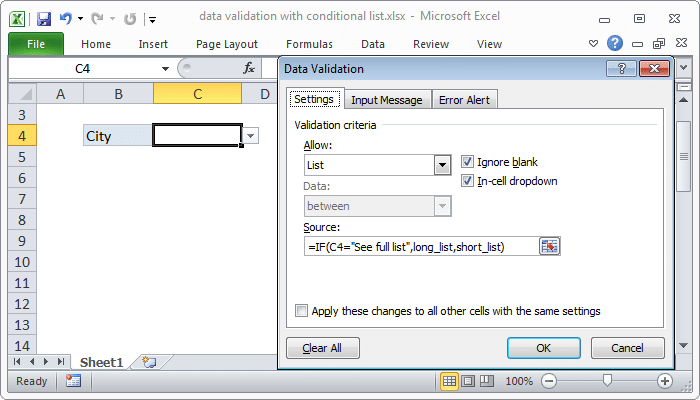700x400 pixels.
Task: Click the Save icon in quick access toolbar
Action: (44, 19)
